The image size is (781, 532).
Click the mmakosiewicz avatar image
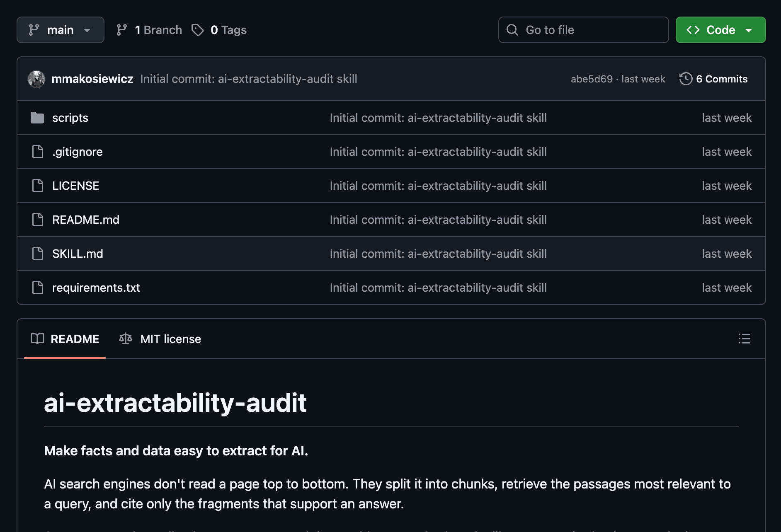(x=36, y=79)
